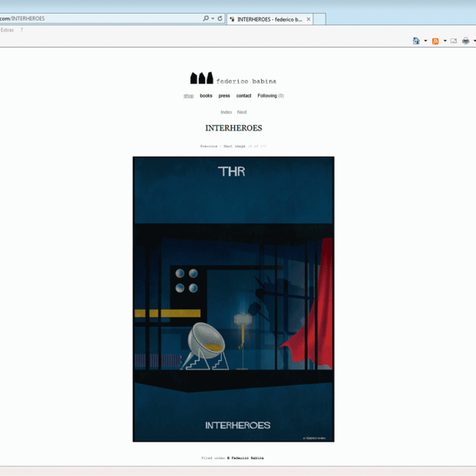
Task: Open the press page link
Action: [x=224, y=96]
